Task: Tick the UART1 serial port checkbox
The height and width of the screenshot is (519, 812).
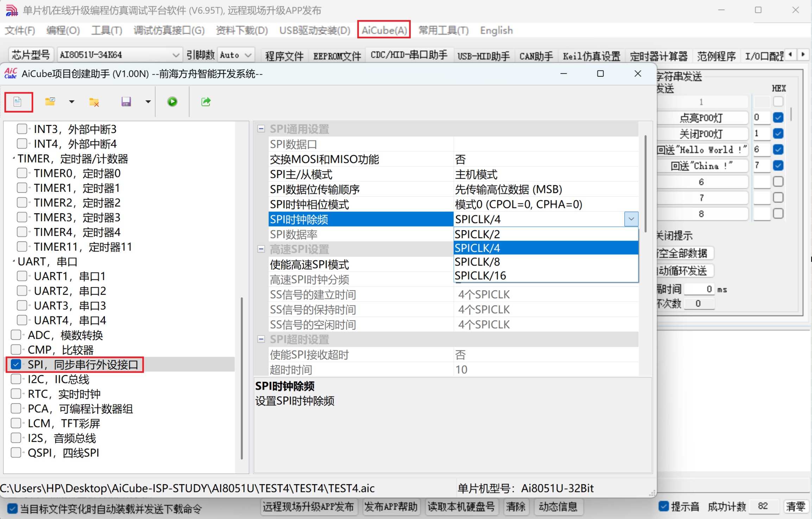Action: click(22, 276)
